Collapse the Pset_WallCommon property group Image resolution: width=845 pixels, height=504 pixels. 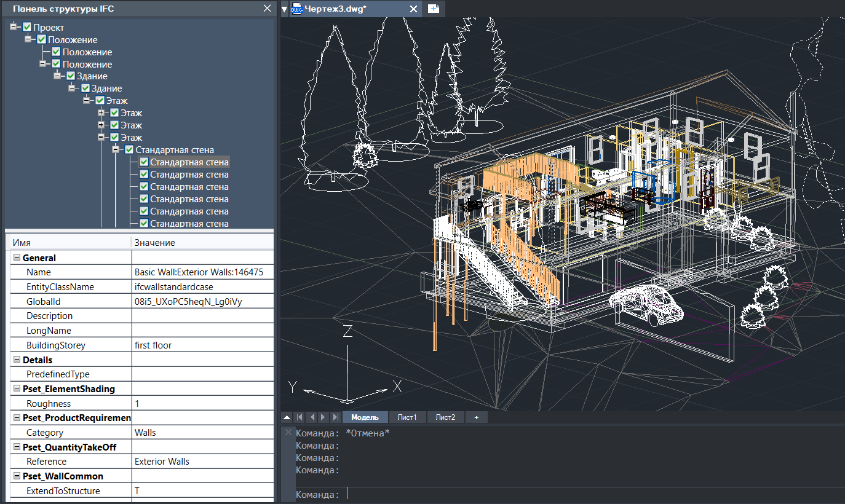tap(17, 476)
